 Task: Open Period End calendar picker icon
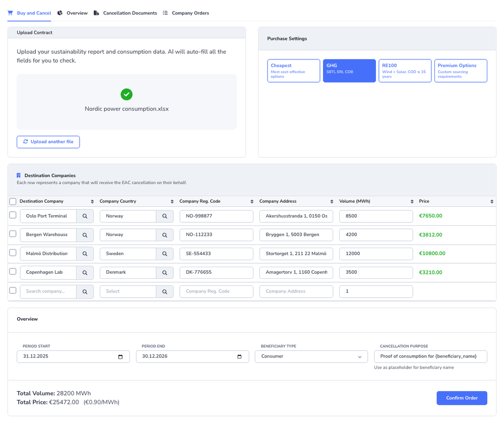[239, 356]
